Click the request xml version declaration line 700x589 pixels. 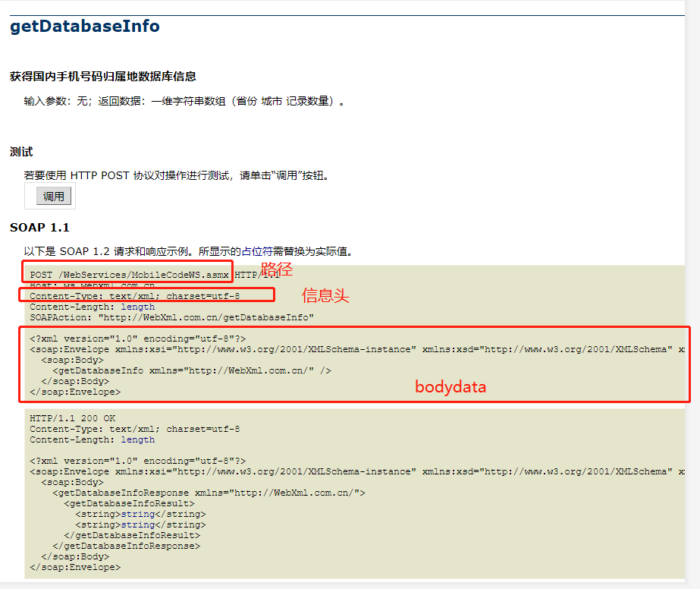(137, 339)
